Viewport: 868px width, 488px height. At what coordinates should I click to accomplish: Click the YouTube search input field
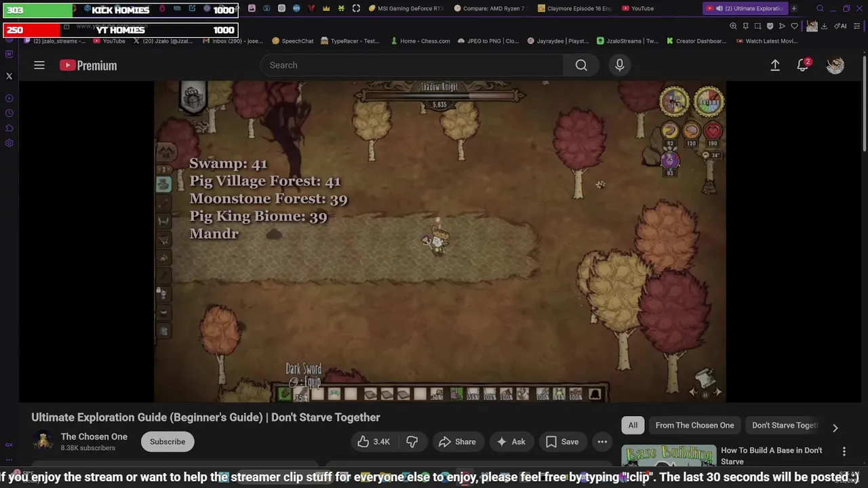(412, 65)
